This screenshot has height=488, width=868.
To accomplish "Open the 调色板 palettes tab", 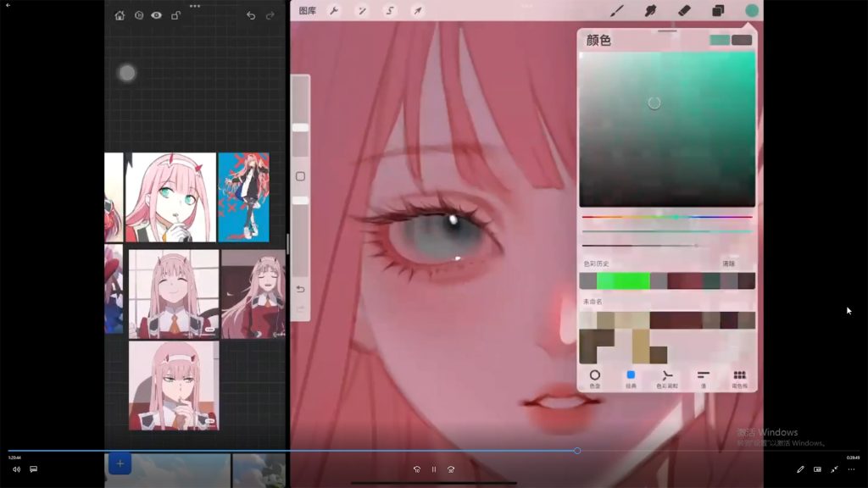I will click(739, 378).
